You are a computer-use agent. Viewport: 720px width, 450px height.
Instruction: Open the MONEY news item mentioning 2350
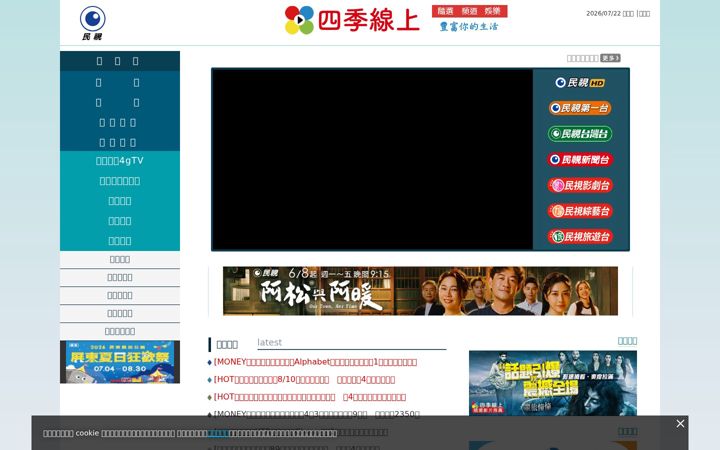317,414
